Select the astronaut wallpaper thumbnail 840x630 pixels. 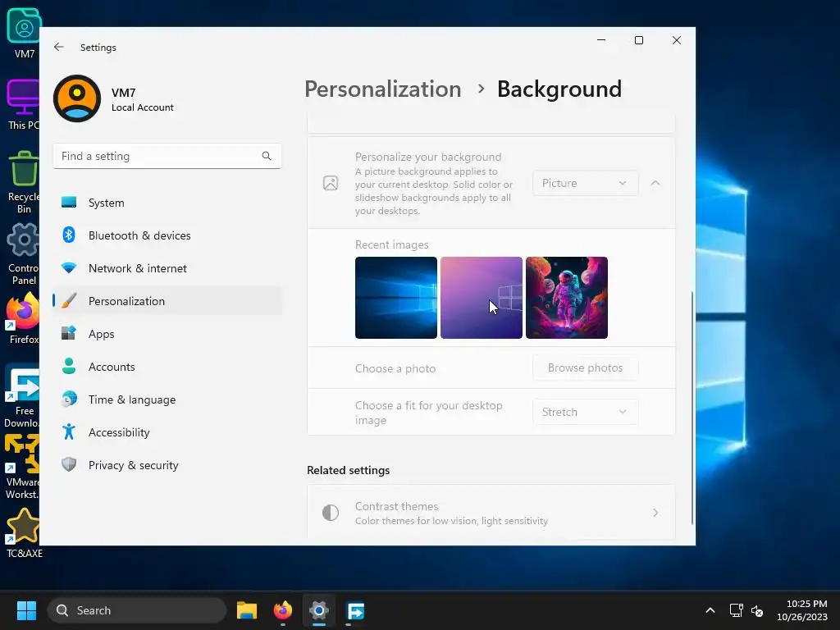pyautogui.click(x=566, y=298)
